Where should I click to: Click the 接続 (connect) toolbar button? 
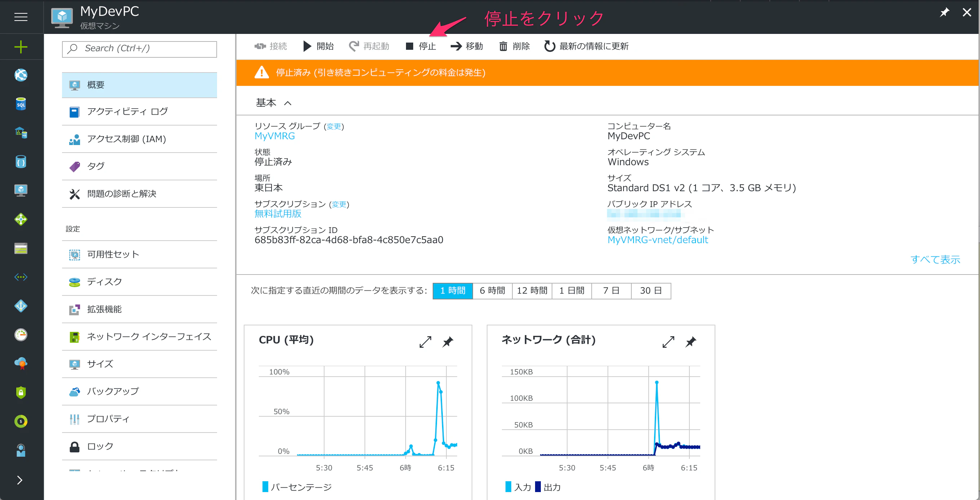[x=271, y=47]
